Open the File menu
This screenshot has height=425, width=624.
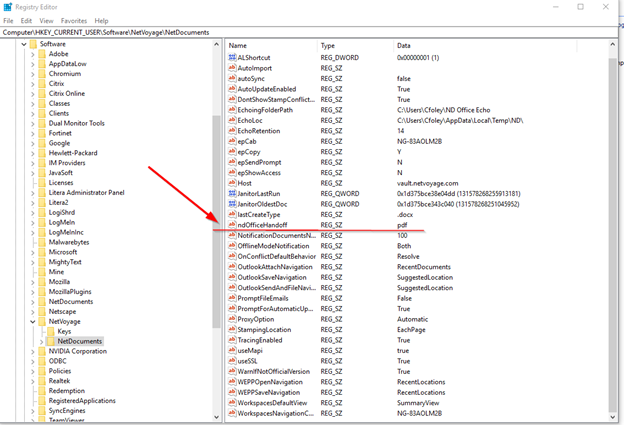8,21
